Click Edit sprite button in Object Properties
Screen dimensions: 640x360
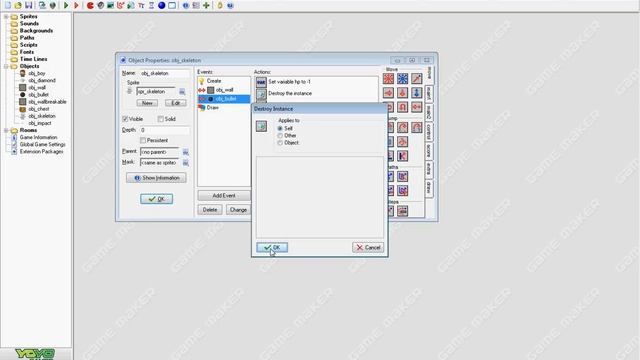(x=176, y=103)
